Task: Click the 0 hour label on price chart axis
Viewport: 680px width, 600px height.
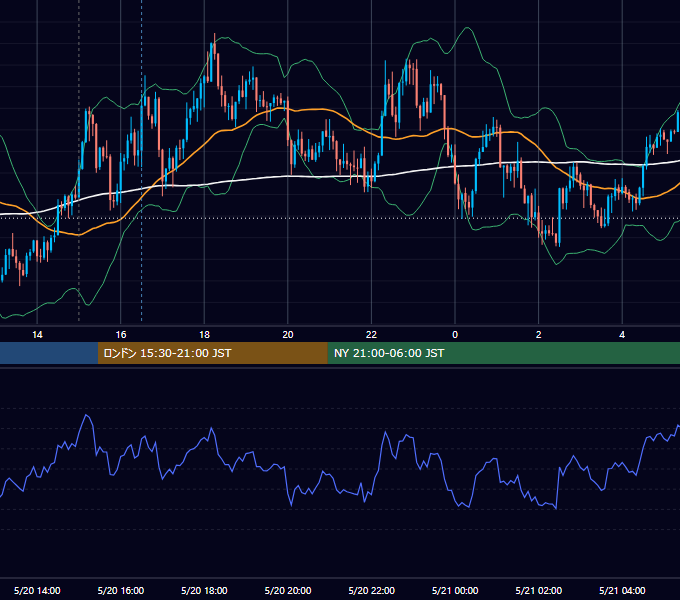Action: (x=455, y=335)
